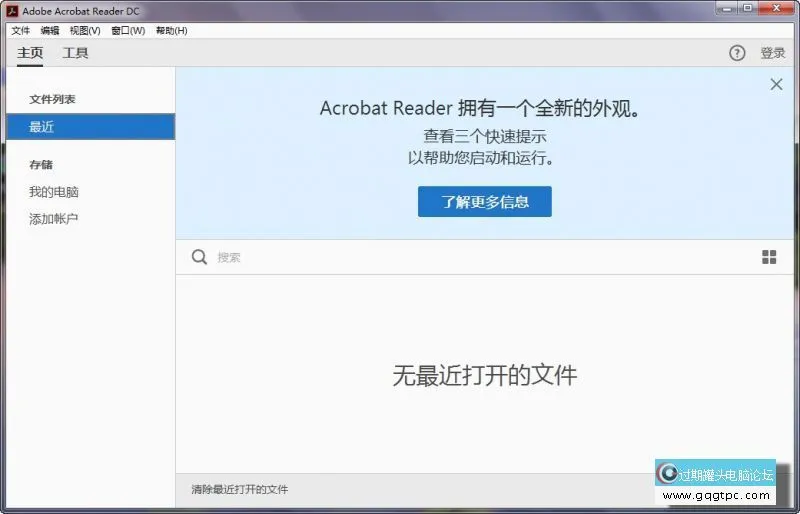
Task: Open the help question mark icon
Action: click(737, 53)
